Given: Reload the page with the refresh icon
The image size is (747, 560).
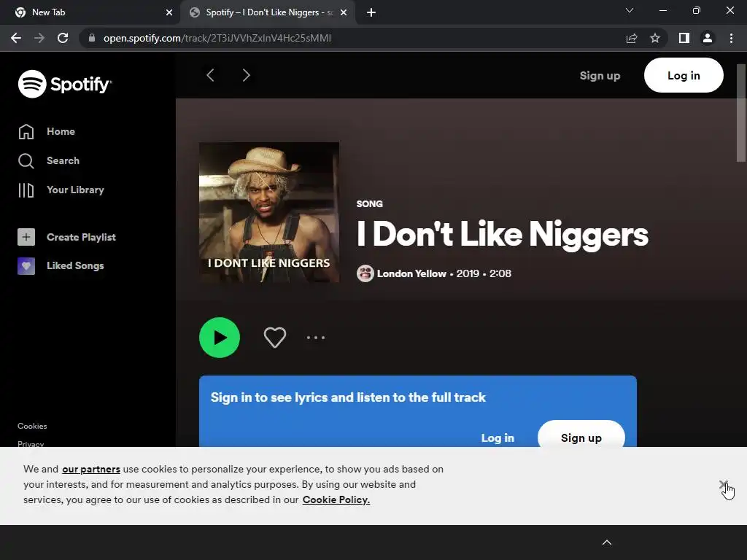Looking at the screenshot, I should pos(63,38).
